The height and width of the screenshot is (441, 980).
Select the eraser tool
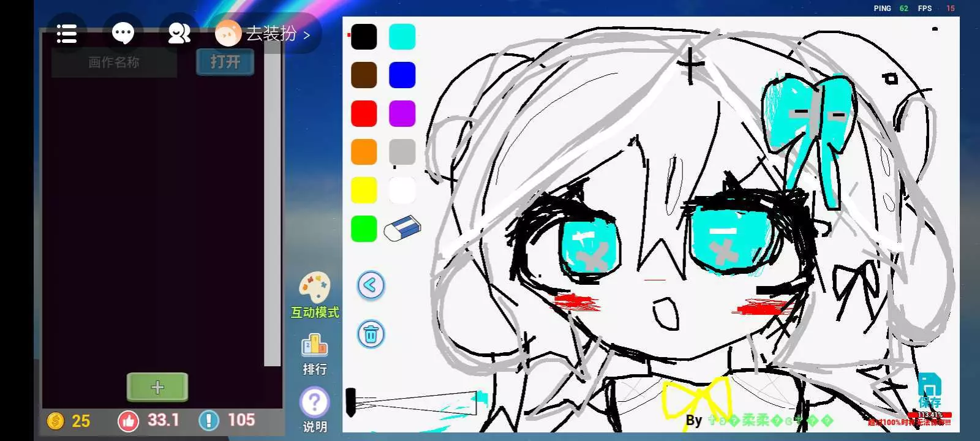pyautogui.click(x=402, y=228)
